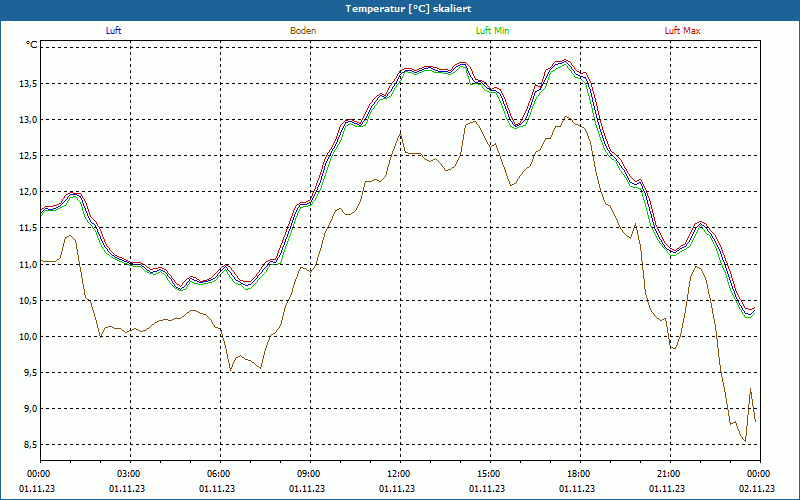
Task: Click the 15:00 x-axis time label
Action: (x=490, y=474)
